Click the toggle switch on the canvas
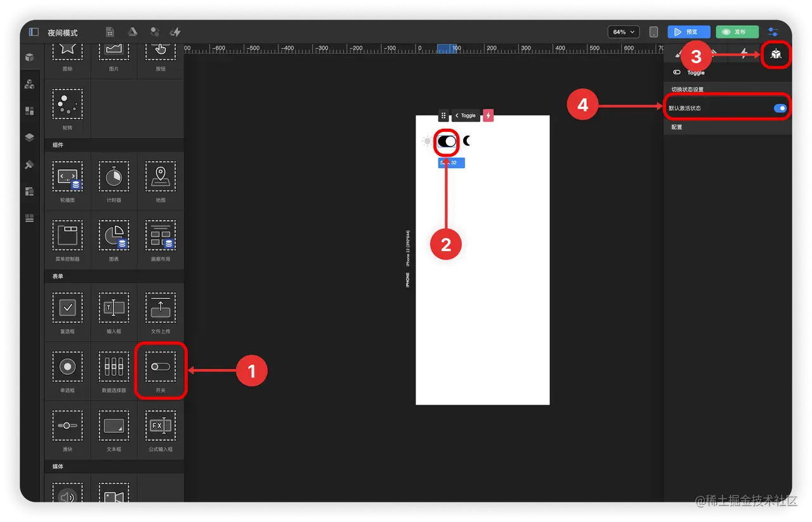Viewport: 812px width, 522px height. point(447,141)
